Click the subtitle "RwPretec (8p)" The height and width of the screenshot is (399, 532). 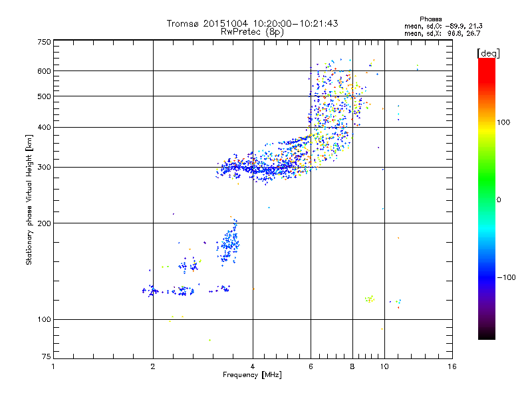point(252,32)
